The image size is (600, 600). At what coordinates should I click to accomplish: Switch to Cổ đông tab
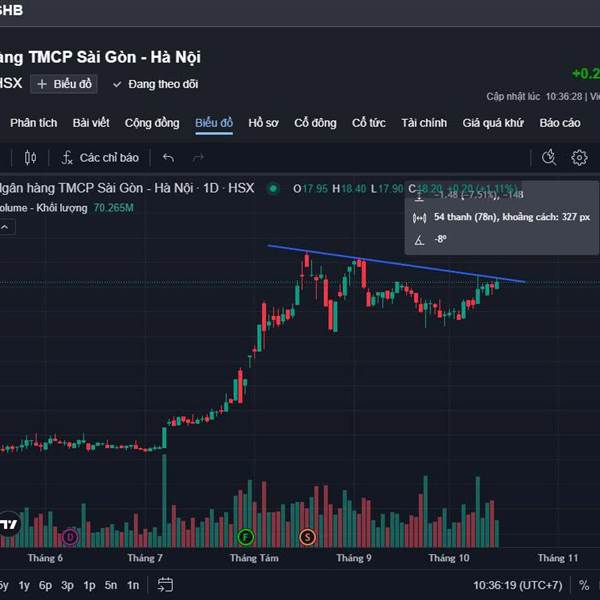pyautogui.click(x=315, y=123)
